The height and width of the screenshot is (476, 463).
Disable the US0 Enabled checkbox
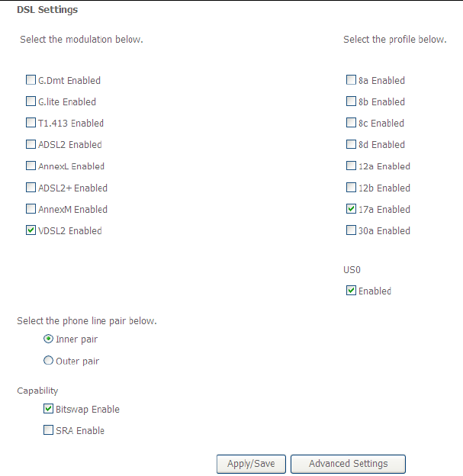pos(351,291)
